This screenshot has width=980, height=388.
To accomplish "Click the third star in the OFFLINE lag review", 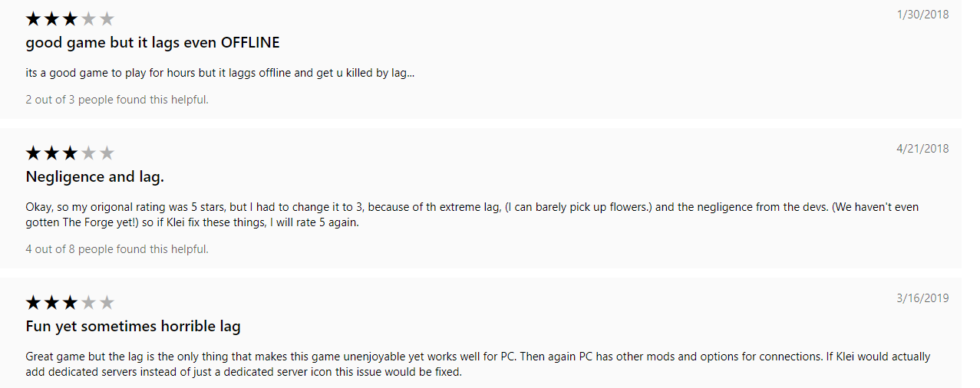I will (70, 19).
